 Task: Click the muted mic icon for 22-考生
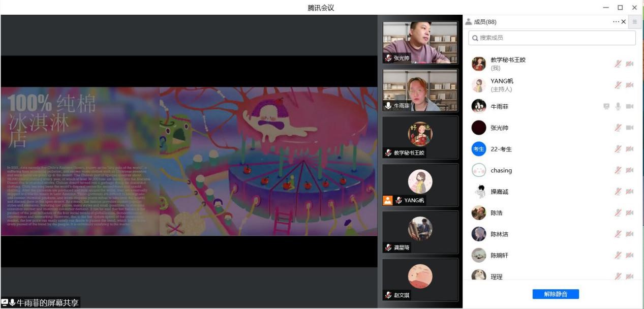tap(618, 149)
